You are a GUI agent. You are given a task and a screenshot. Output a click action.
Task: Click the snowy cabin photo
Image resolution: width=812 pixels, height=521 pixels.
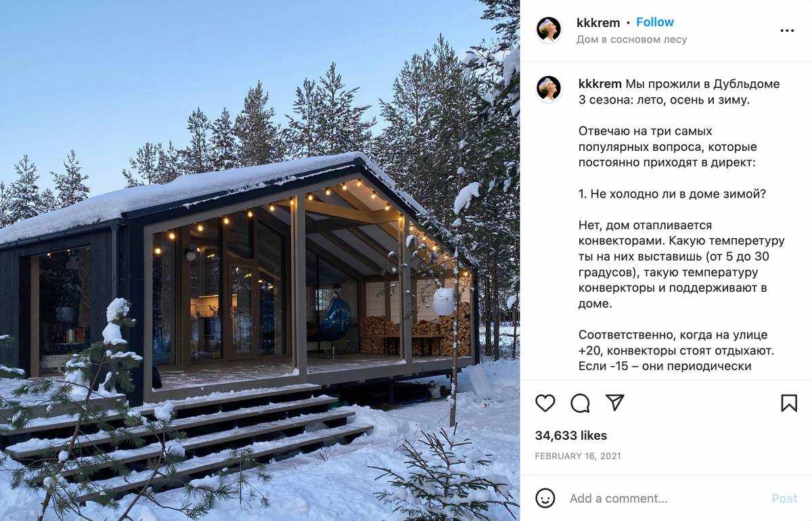(260, 260)
